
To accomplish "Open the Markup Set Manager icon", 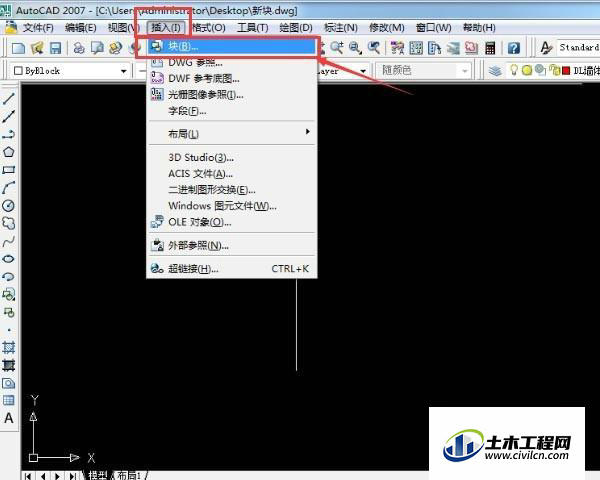I will [x=471, y=48].
